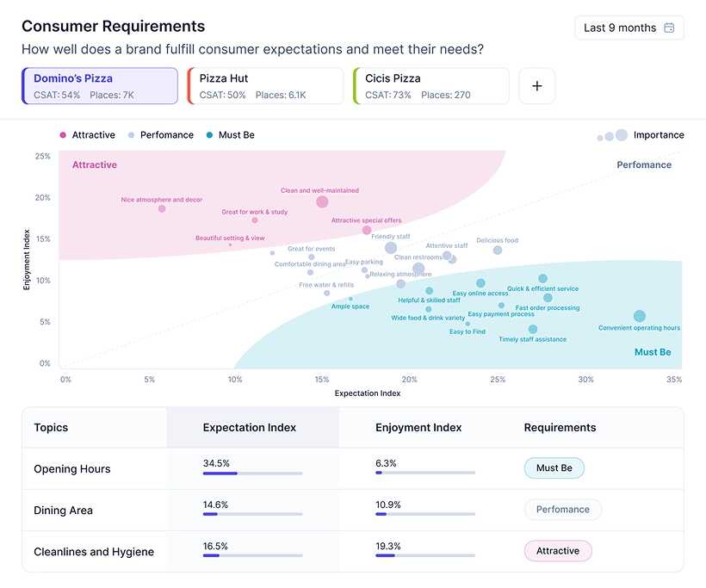The height and width of the screenshot is (588, 706).
Task: Click the Nice atmosphere and decor bubble
Action: tap(162, 209)
